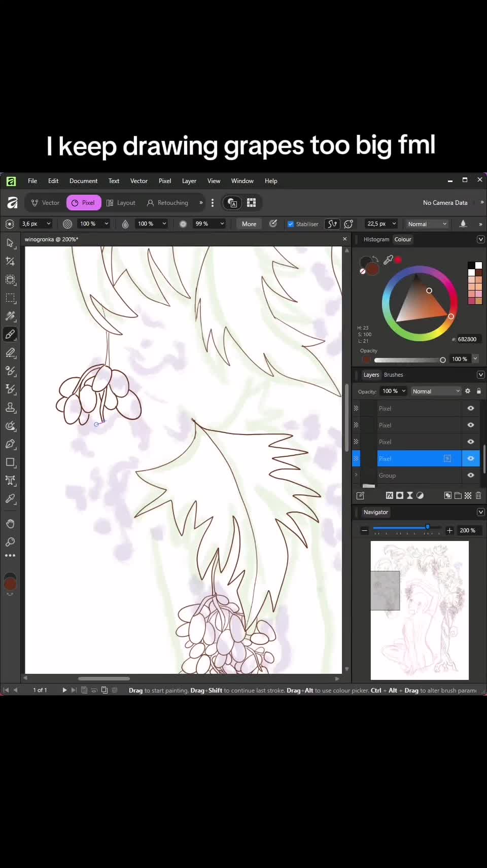Open more tools three-dot button
487x868 pixels.
[10, 556]
